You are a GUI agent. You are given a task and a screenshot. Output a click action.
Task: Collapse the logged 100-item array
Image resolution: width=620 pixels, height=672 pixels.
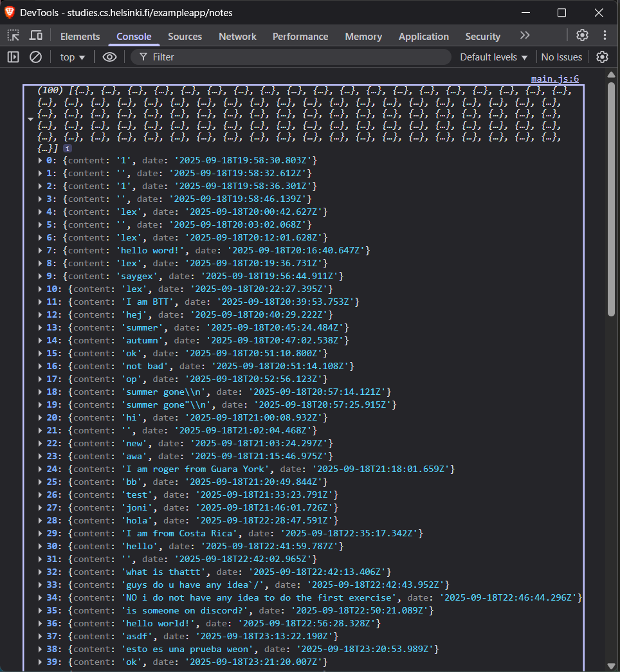(x=30, y=120)
